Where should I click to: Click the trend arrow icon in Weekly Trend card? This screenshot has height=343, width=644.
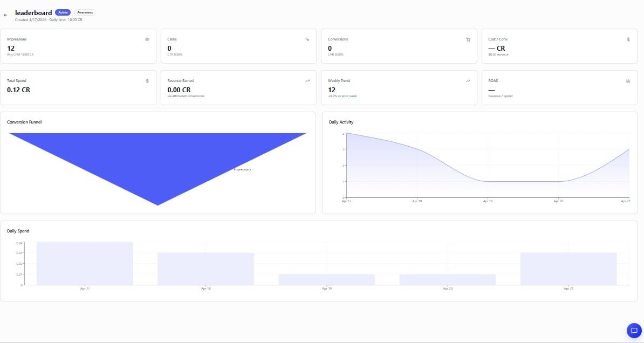coord(468,81)
